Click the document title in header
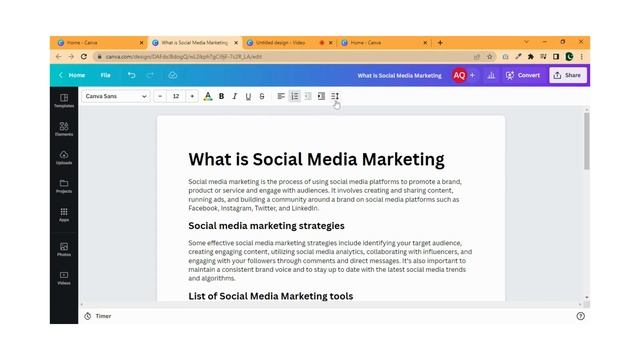This screenshot has height=360, width=640. [399, 76]
